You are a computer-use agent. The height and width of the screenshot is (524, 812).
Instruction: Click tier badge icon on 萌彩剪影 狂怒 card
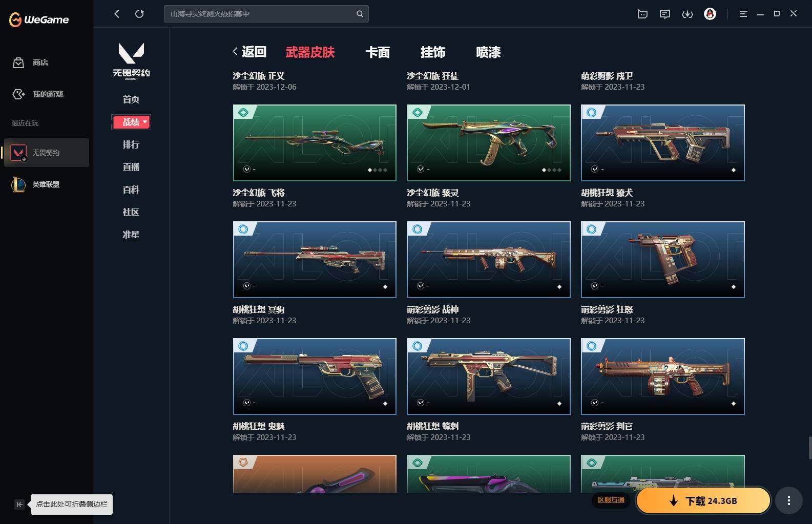point(592,229)
